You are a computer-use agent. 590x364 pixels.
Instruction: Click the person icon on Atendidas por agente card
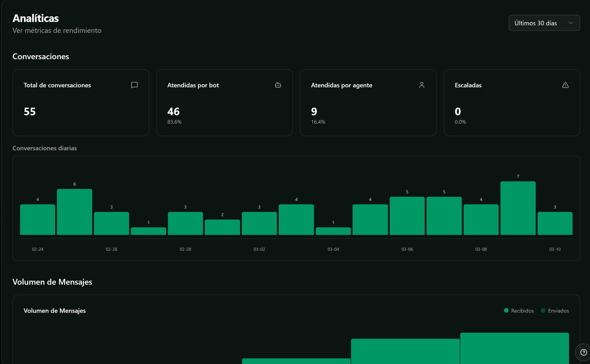pyautogui.click(x=422, y=85)
